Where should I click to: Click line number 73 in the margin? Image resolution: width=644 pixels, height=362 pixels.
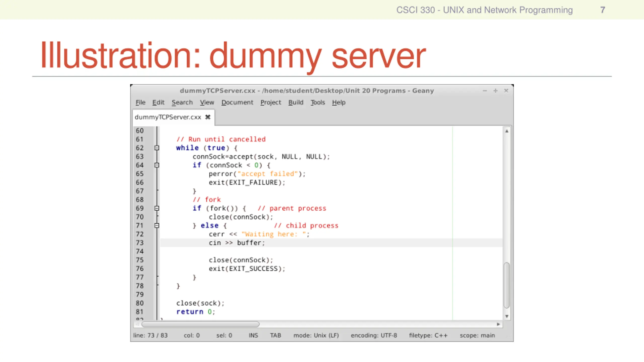pyautogui.click(x=140, y=243)
